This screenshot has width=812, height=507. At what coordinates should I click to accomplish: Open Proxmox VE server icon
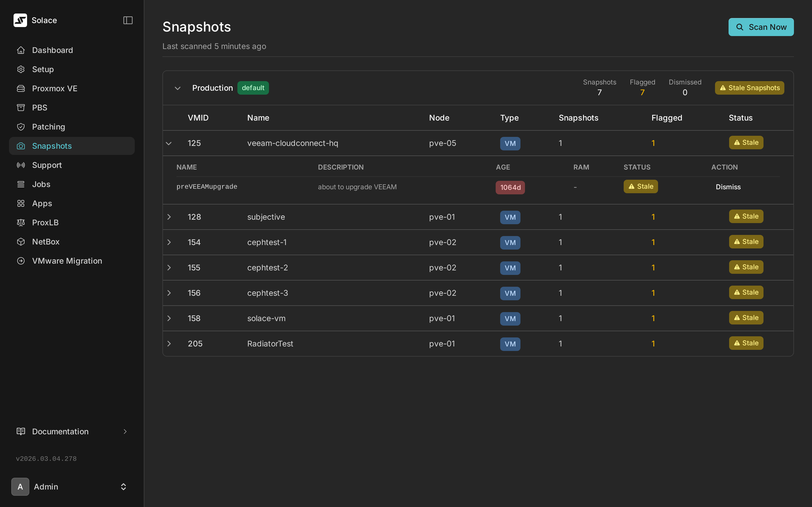[21, 88]
